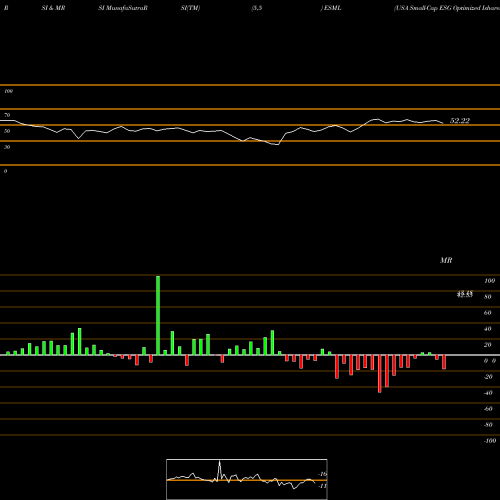Click the -40 label on MR axis
Image resolution: width=500 pixels, height=500 pixels.
coord(488,393)
